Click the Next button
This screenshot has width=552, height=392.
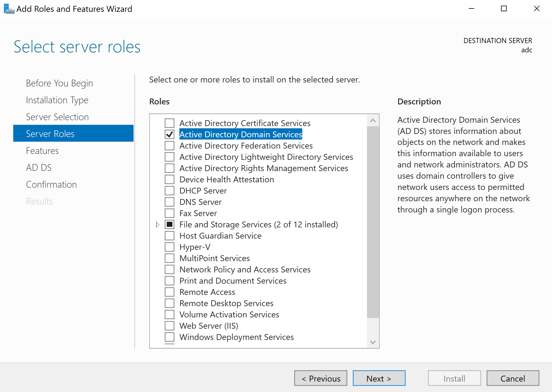click(x=379, y=378)
